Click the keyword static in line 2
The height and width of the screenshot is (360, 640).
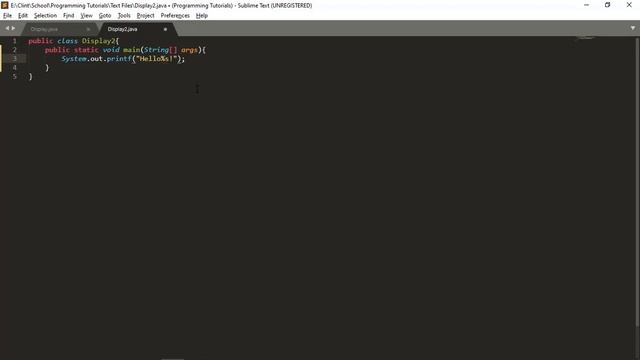click(x=86, y=50)
